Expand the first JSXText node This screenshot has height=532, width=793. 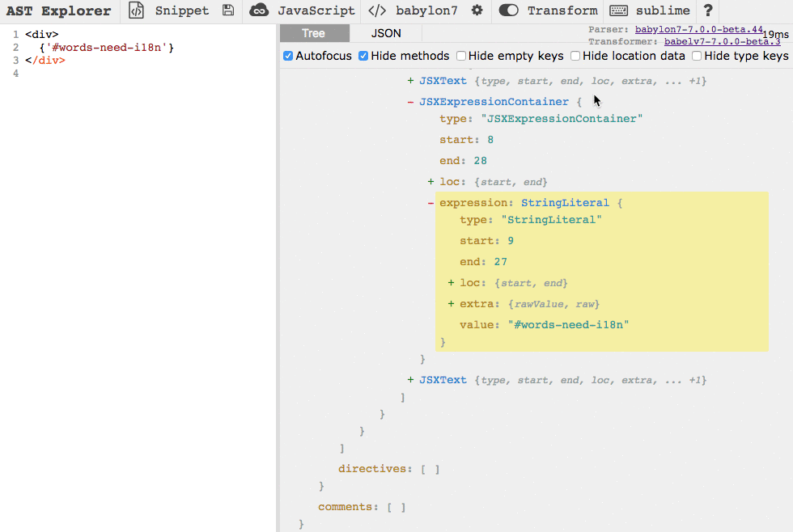click(x=410, y=81)
